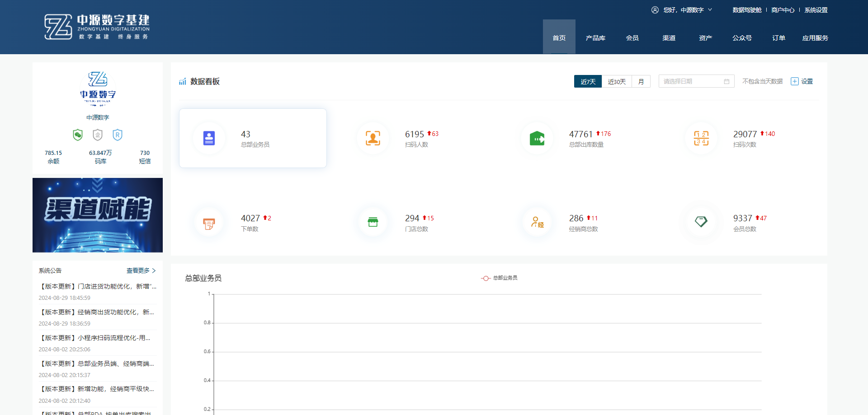This screenshot has width=868, height=415.
Task: Open the 应用服务 nav menu
Action: pos(815,38)
